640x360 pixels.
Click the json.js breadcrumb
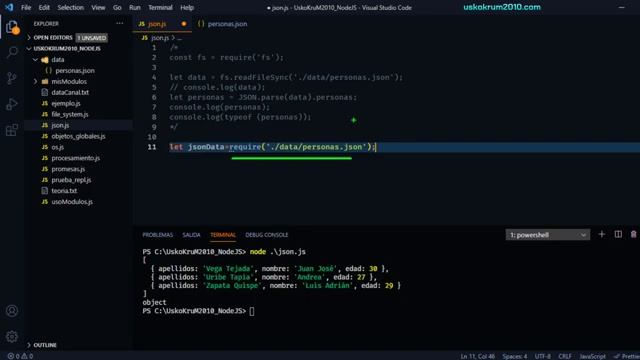[160, 38]
